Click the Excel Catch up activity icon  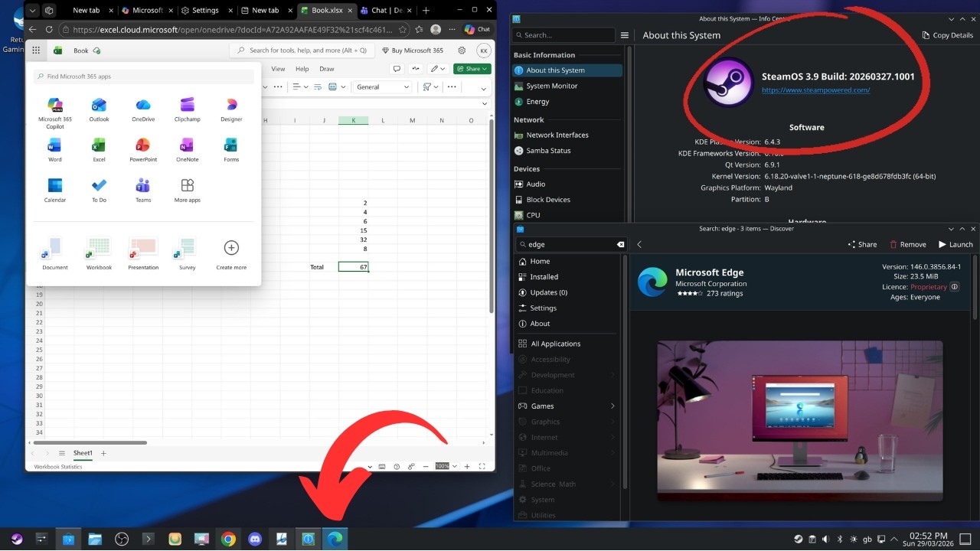[416, 69]
